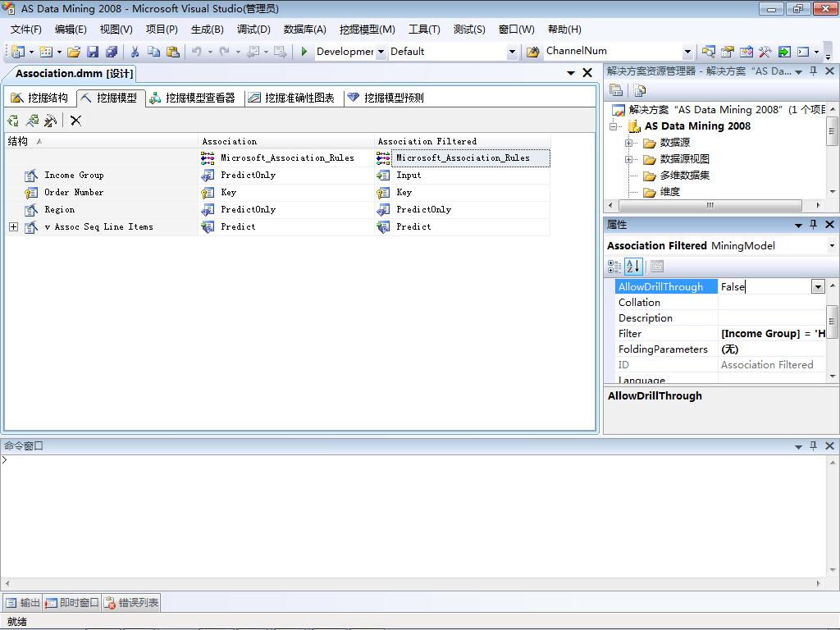Open the 文件(F) menu
The image size is (840, 630).
[25, 30]
